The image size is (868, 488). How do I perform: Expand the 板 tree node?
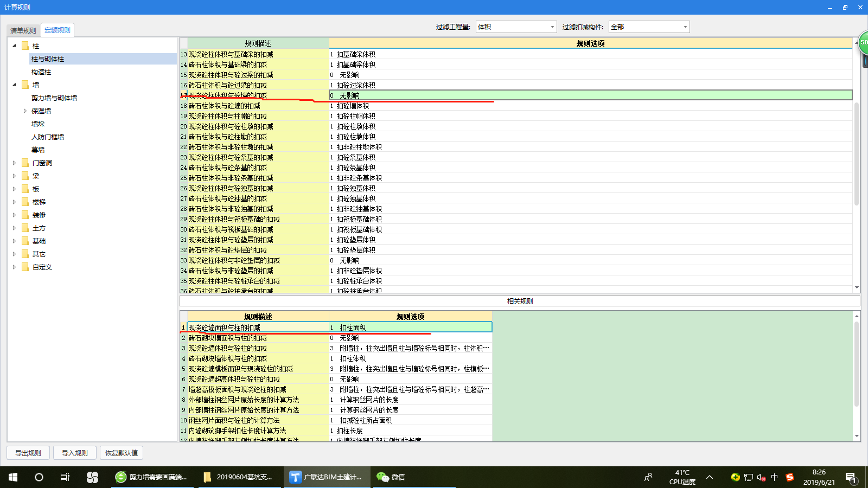tap(14, 189)
